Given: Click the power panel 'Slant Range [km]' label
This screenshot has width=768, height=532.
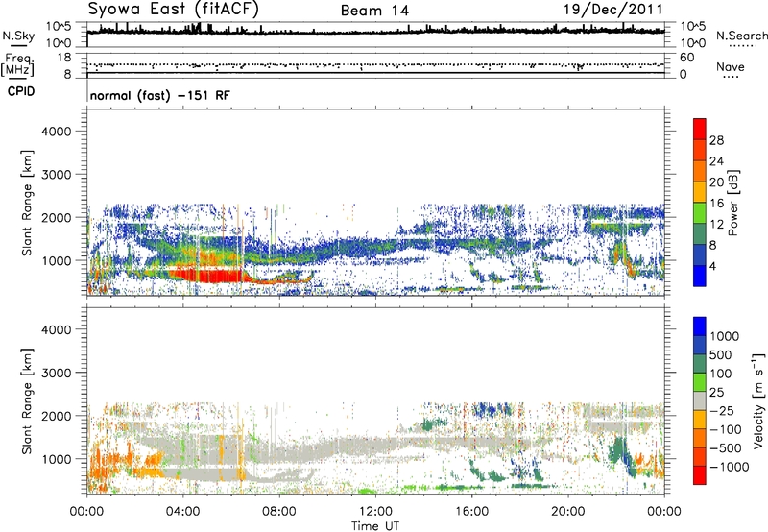Looking at the screenshot, I should (x=27, y=203).
